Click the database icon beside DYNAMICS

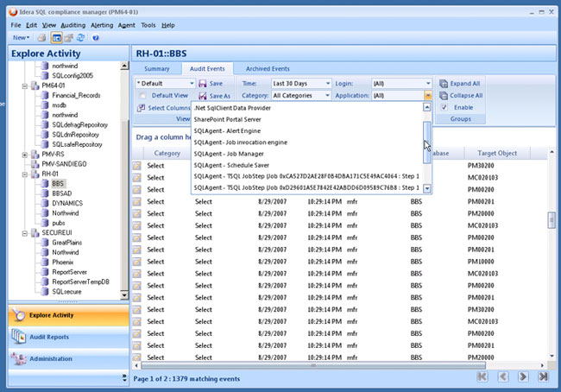pyautogui.click(x=45, y=203)
